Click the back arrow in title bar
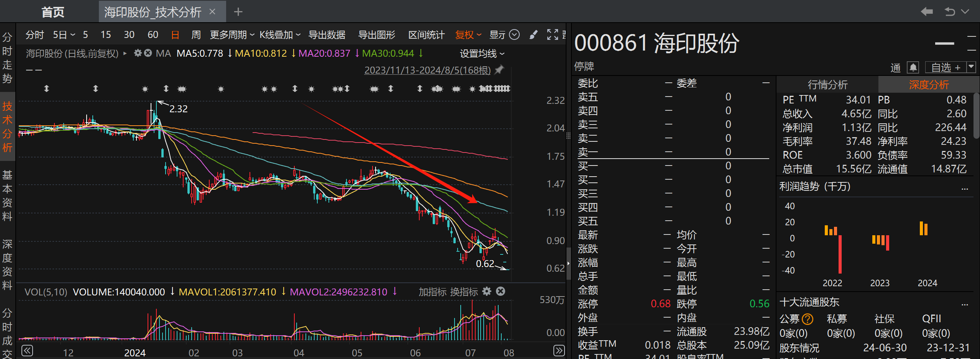The width and height of the screenshot is (980, 359). point(926,12)
